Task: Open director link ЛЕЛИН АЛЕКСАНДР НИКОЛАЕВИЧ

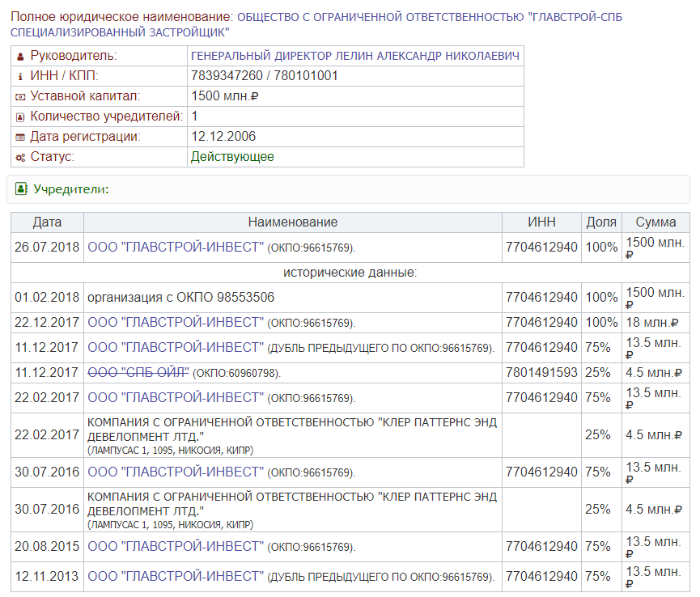Action: 355,56
